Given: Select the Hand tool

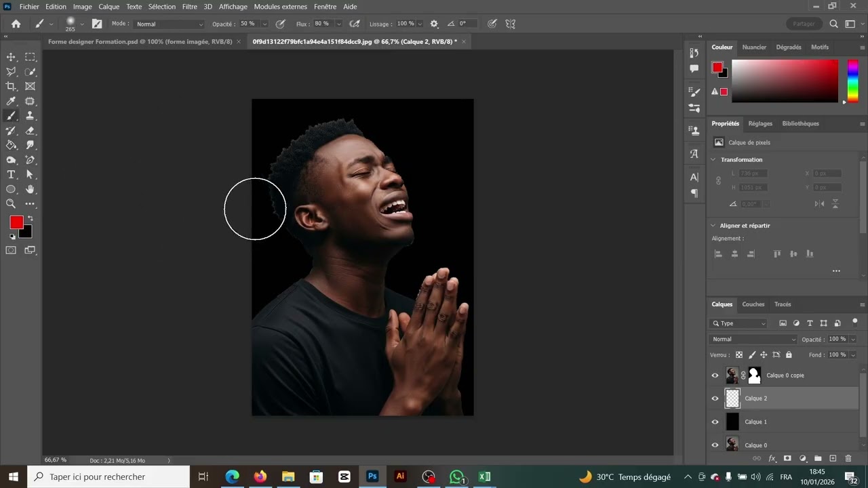Looking at the screenshot, I should (30, 189).
